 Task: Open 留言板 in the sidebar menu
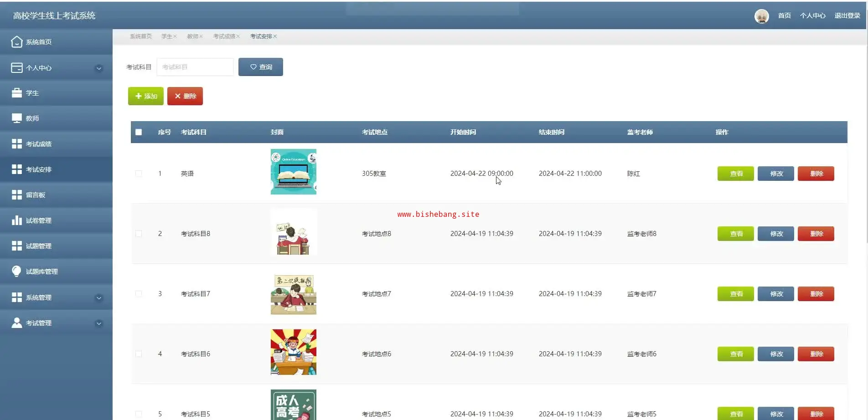click(56, 195)
